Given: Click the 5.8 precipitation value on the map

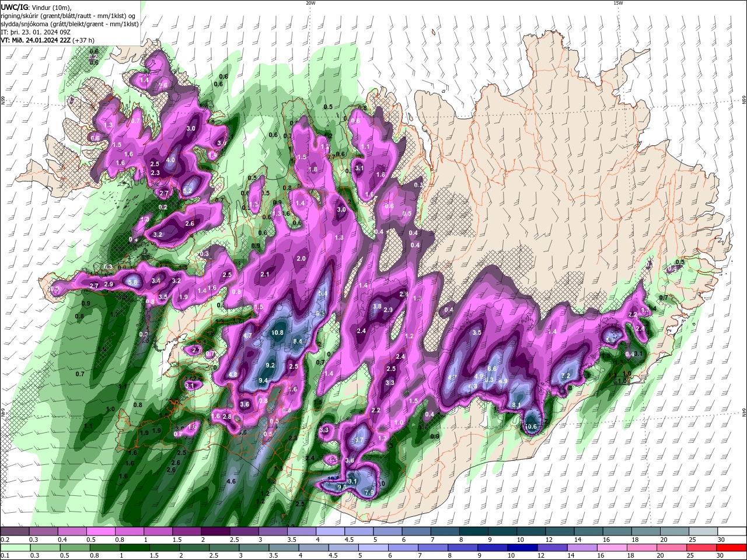Looking at the screenshot, I should click(132, 282).
